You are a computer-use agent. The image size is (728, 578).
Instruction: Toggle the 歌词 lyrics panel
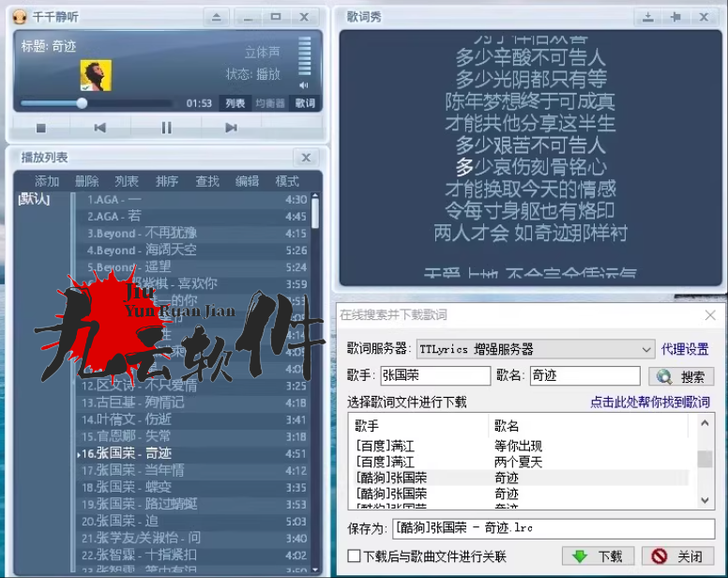pyautogui.click(x=305, y=103)
